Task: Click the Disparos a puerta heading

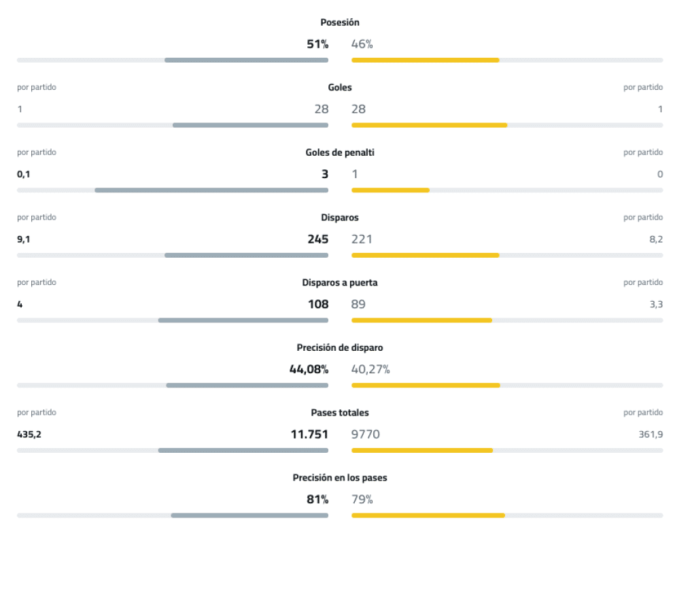Action: point(340,283)
